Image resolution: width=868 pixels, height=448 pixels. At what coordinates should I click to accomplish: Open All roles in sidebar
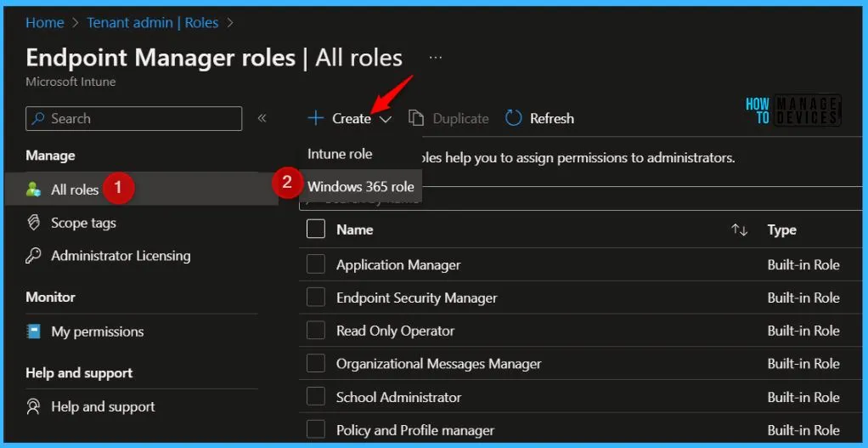pyautogui.click(x=75, y=190)
